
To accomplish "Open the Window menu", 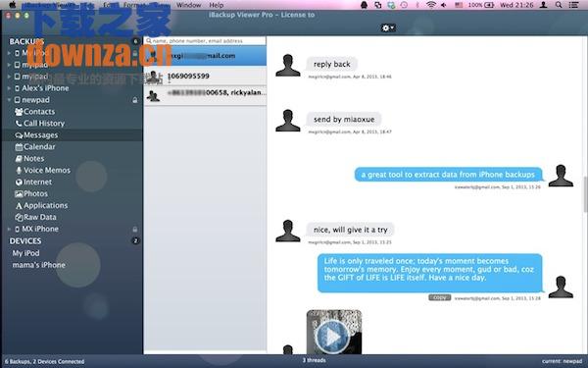I will (188, 5).
